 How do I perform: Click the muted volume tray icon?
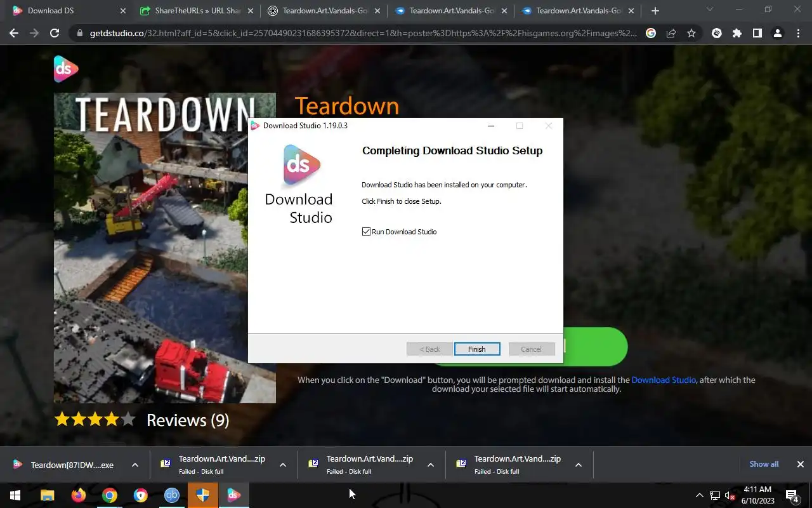coord(730,495)
